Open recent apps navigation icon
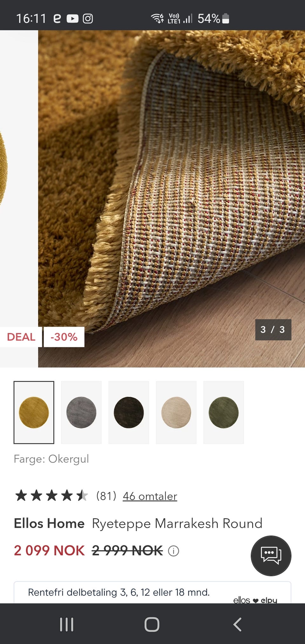This screenshot has width=305, height=644. 67,624
